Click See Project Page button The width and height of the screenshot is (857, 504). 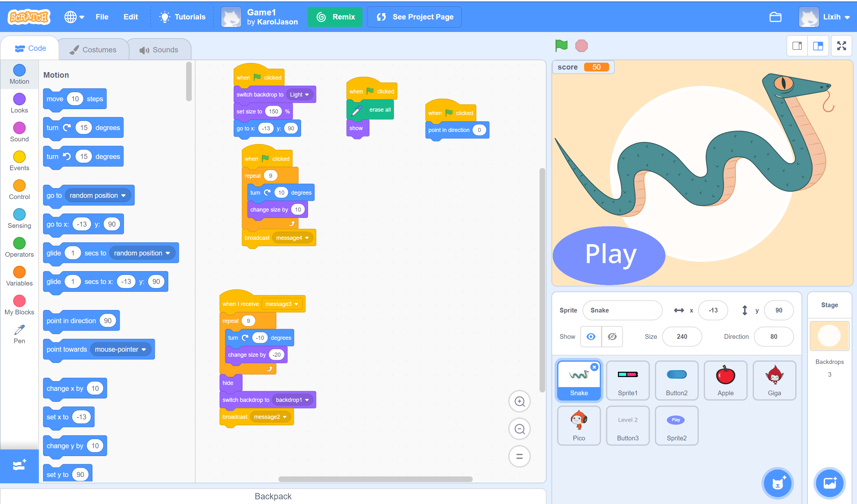414,17
